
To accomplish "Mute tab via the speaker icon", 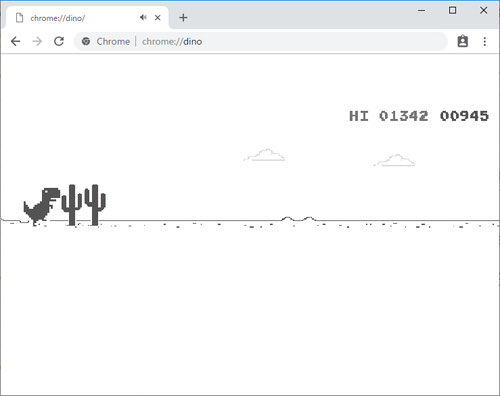I will [x=143, y=17].
